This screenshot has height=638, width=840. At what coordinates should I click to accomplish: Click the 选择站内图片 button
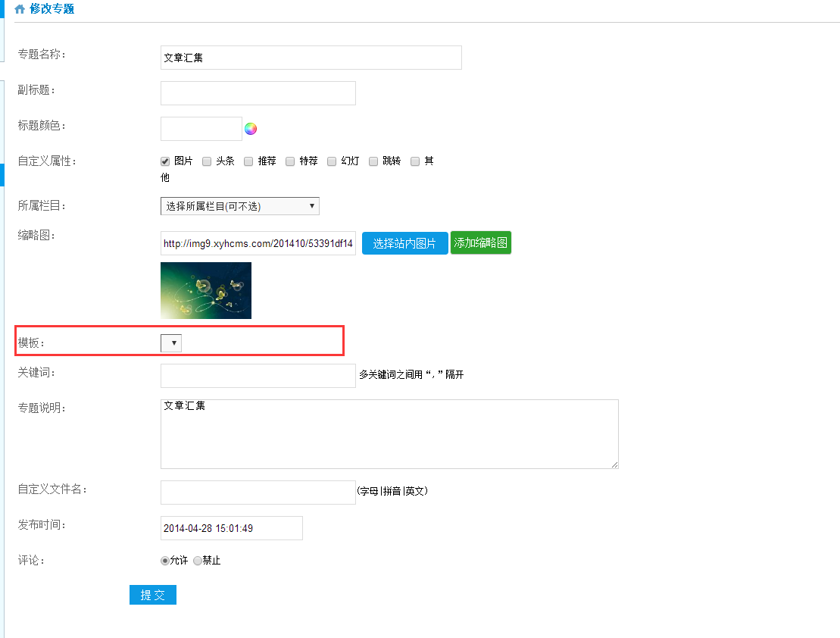click(404, 243)
